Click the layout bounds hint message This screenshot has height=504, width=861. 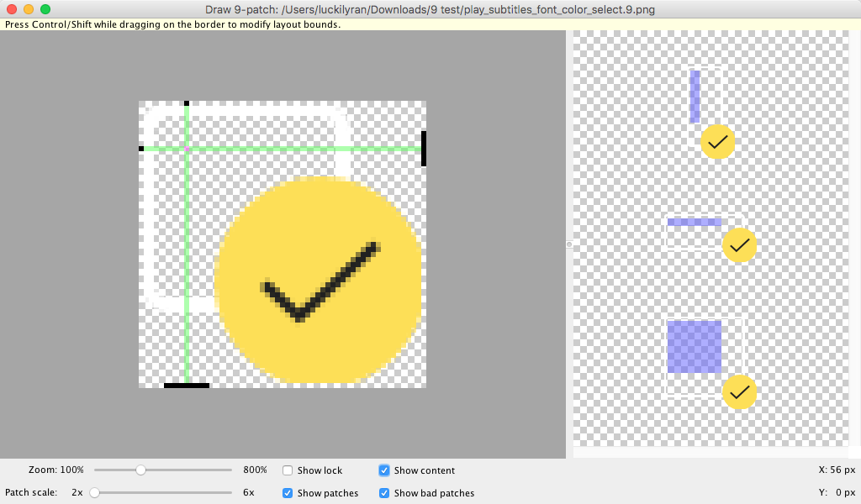tap(172, 24)
